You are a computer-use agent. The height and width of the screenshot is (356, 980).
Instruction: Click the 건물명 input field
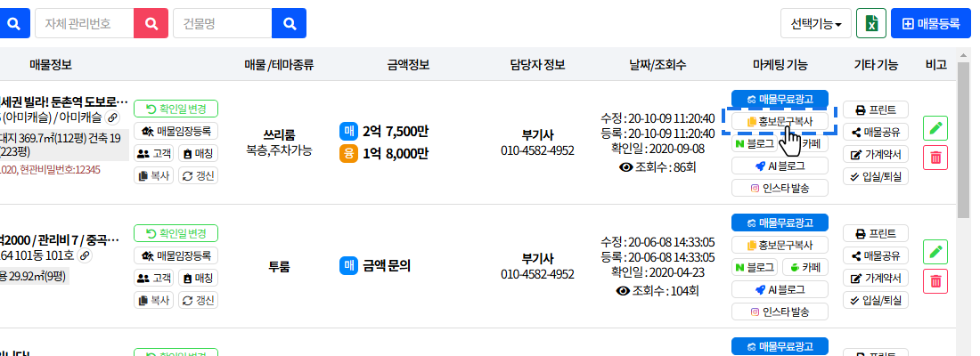(223, 24)
